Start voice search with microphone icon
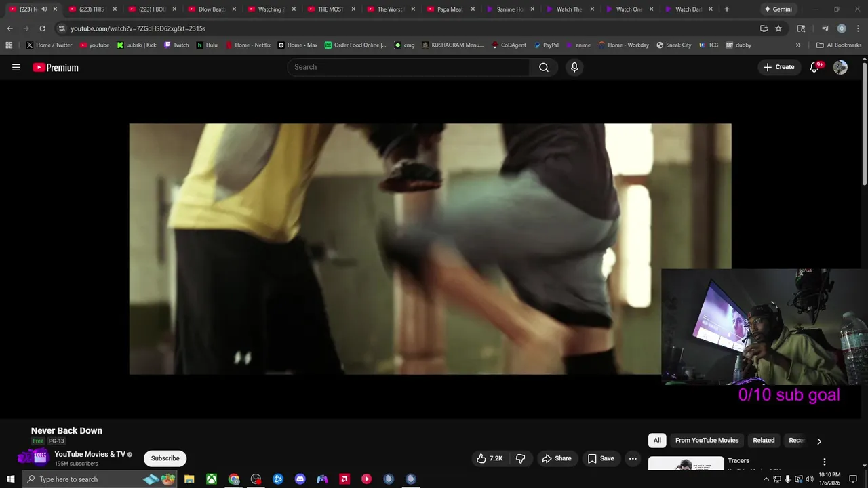This screenshot has width=868, height=488. pyautogui.click(x=574, y=67)
